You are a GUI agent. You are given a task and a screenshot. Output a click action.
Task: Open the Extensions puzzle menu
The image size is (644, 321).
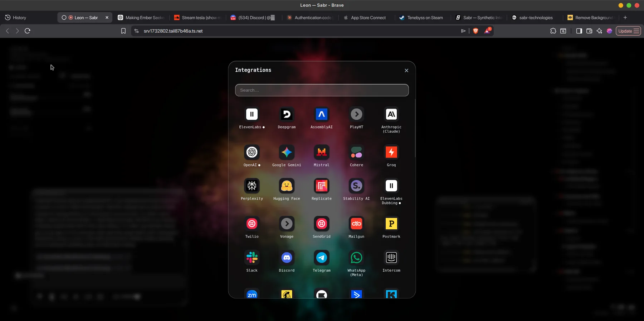[553, 31]
